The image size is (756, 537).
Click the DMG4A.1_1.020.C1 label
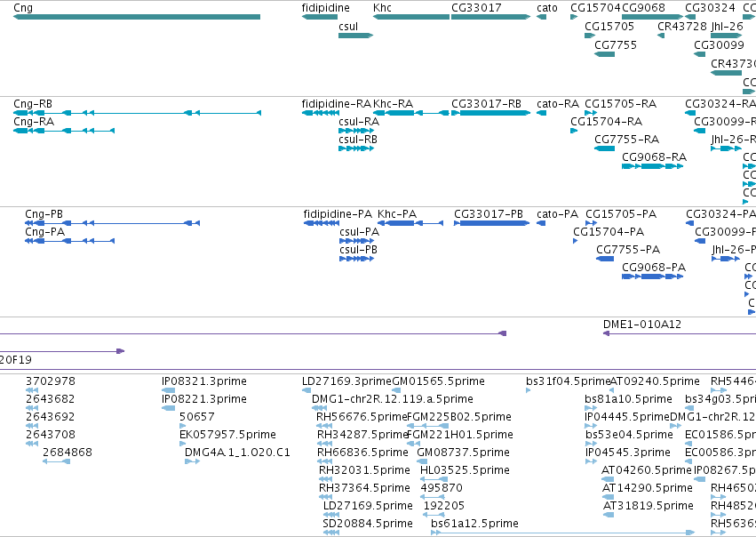[237, 453]
